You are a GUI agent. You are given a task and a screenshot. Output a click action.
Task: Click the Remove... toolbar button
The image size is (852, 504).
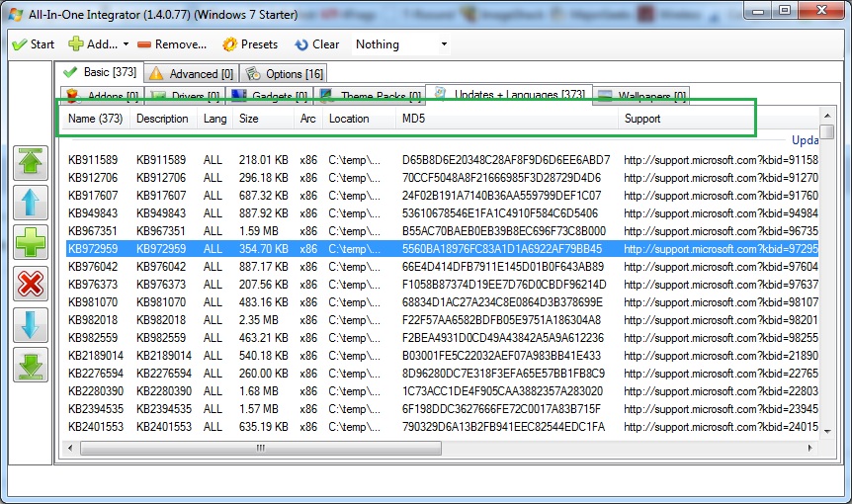coord(172,44)
